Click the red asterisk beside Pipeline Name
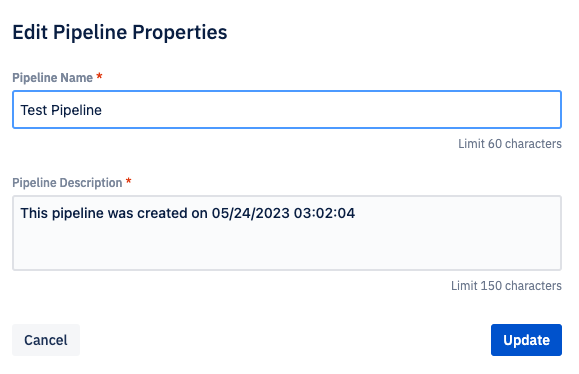This screenshot has height=374, width=579. [99, 76]
